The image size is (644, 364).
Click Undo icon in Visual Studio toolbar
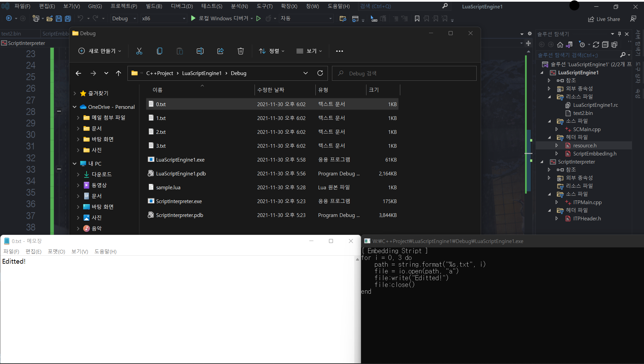point(80,19)
